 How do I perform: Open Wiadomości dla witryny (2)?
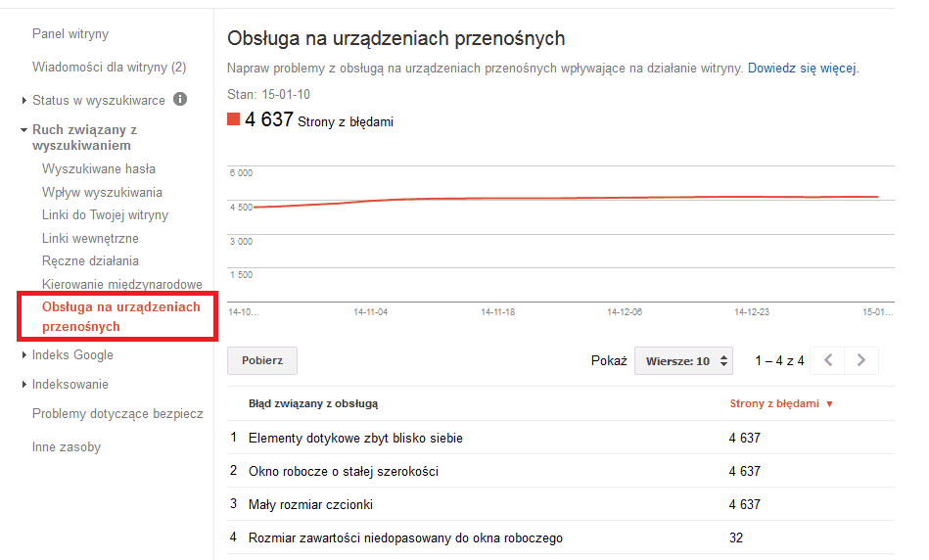coord(109,68)
